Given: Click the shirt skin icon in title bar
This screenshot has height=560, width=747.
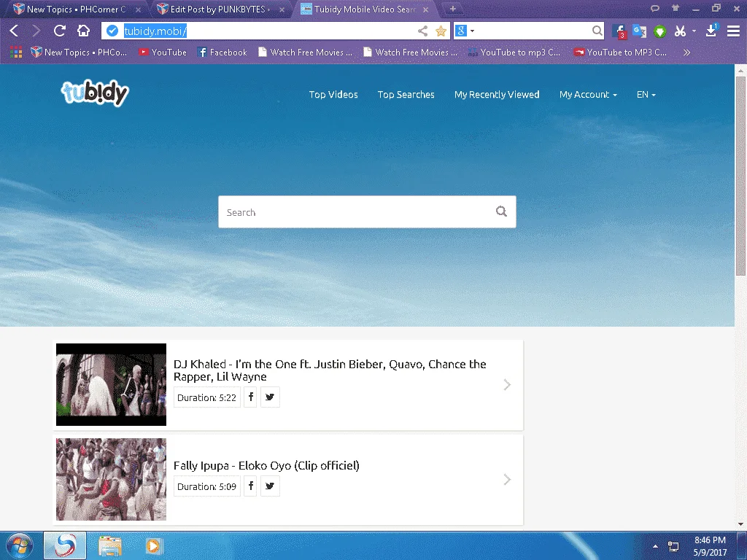Looking at the screenshot, I should pos(676,8).
